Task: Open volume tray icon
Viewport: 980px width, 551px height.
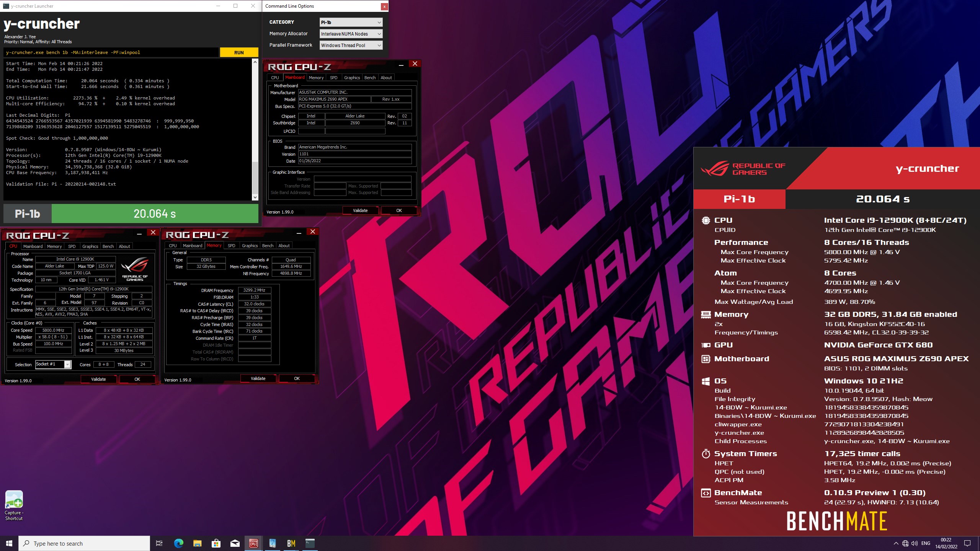Action: click(x=915, y=543)
